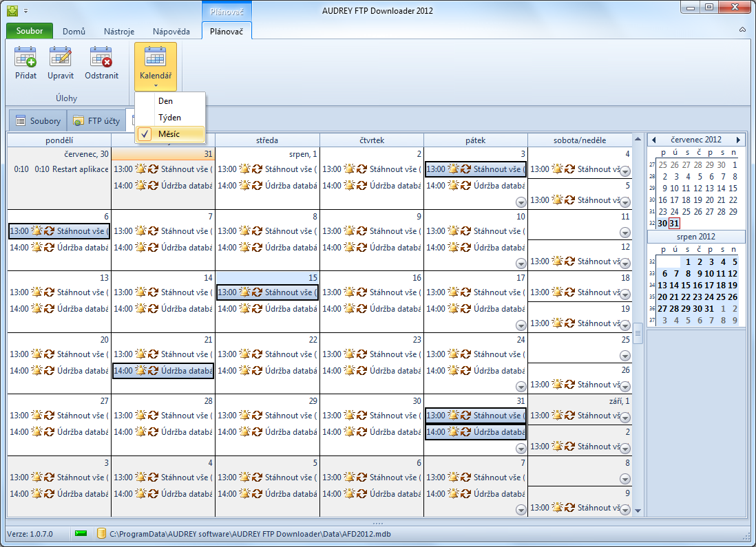Click the green status indicator in status bar

(x=81, y=534)
